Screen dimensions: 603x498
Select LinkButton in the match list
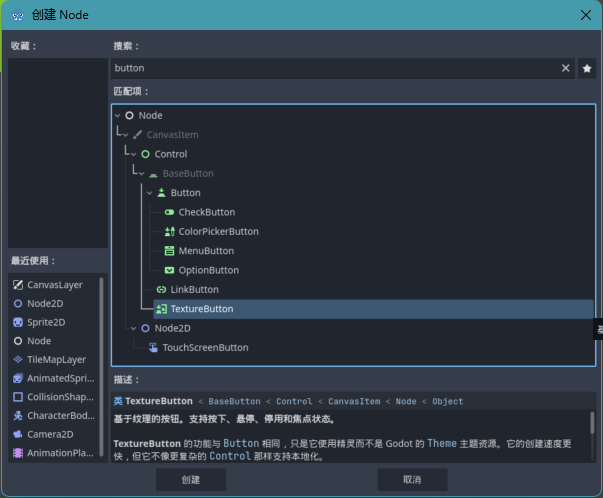pos(194,290)
